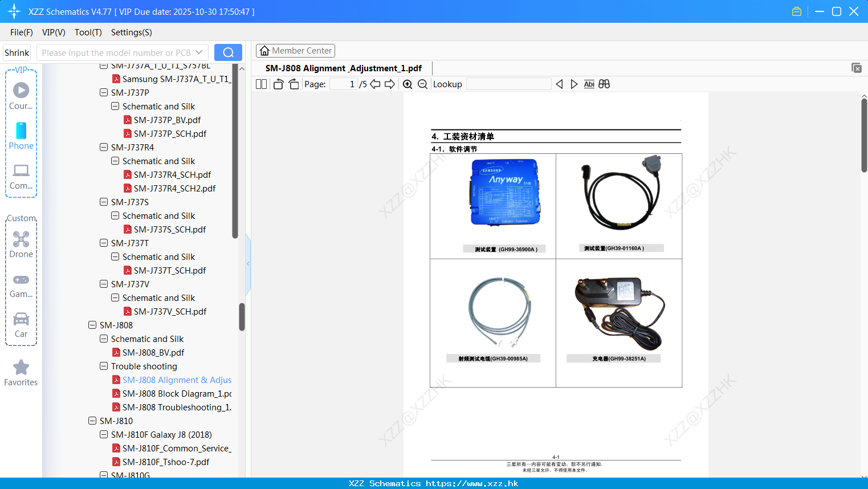Collapse the SM-J737P node
This screenshot has width=868, height=489.
pos(104,92)
